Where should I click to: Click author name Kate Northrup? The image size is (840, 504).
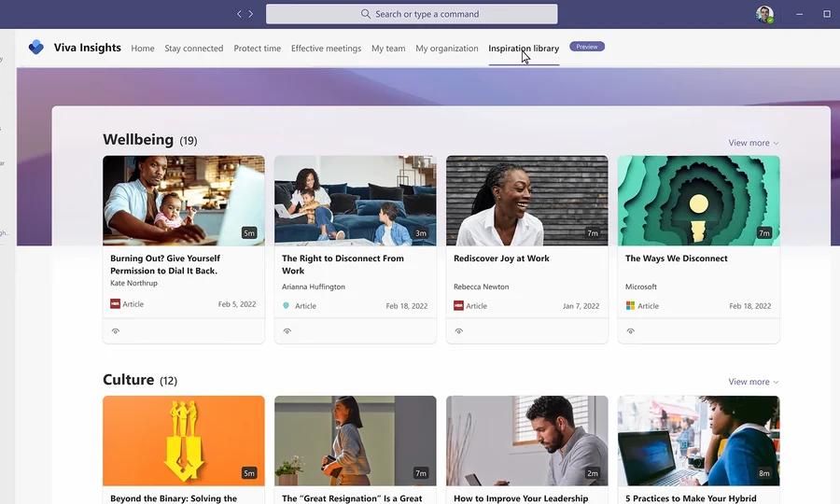pos(133,283)
